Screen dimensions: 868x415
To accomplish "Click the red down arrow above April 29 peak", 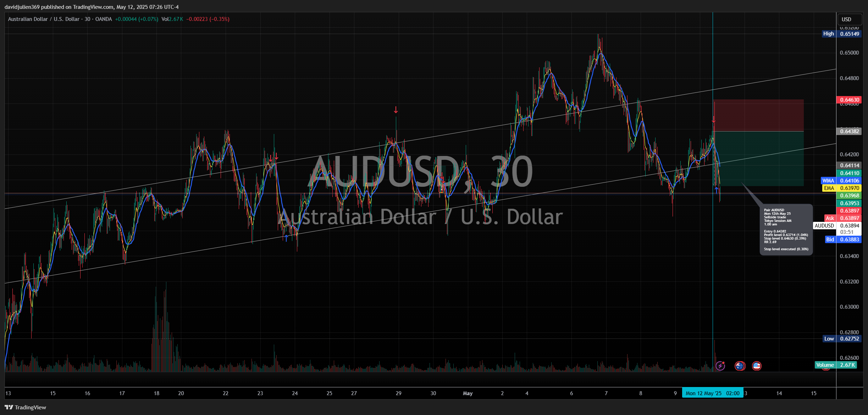I will coord(396,110).
